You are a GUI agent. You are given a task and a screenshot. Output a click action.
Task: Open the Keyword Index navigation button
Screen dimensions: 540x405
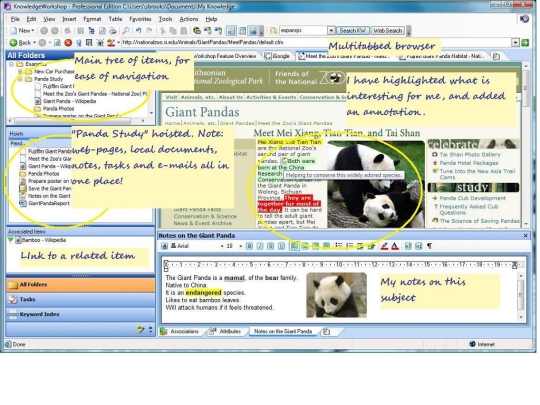point(80,314)
